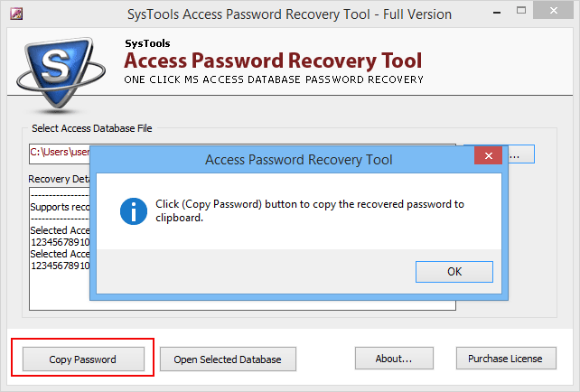Click the "Access Password Recovery Tool" banner heading

(x=273, y=61)
